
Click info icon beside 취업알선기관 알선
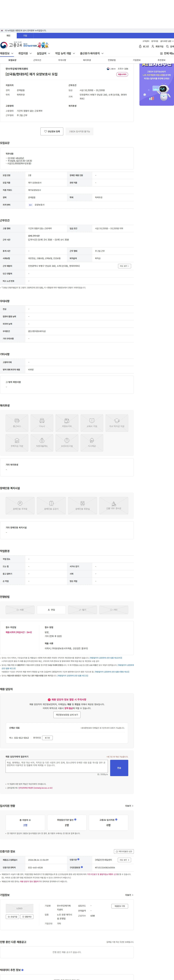click(x=75, y=819)
